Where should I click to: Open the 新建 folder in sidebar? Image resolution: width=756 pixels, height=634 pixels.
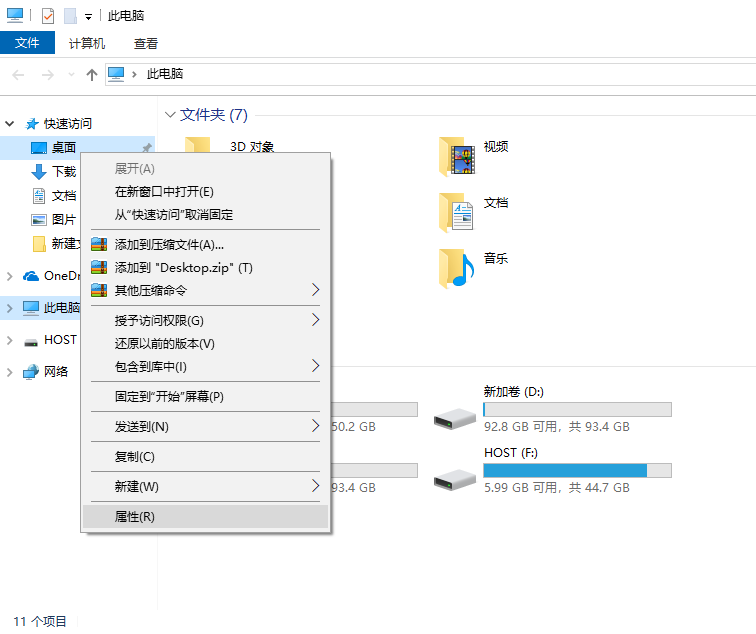(x=55, y=243)
